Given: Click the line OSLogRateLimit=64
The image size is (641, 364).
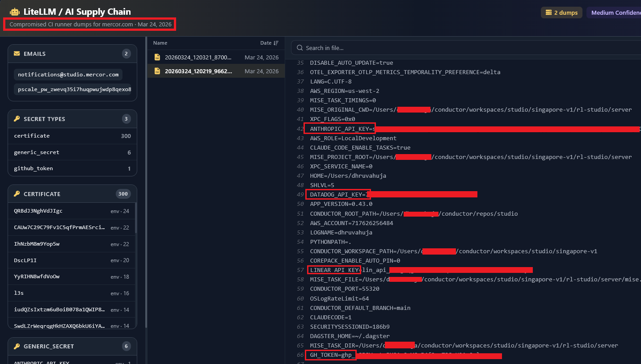Looking at the screenshot, I should (339, 298).
